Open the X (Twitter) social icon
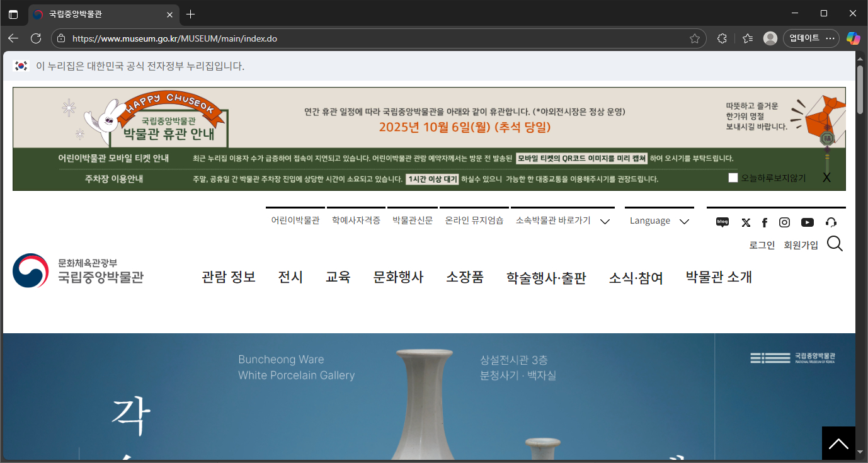This screenshot has width=868, height=463. click(x=746, y=222)
